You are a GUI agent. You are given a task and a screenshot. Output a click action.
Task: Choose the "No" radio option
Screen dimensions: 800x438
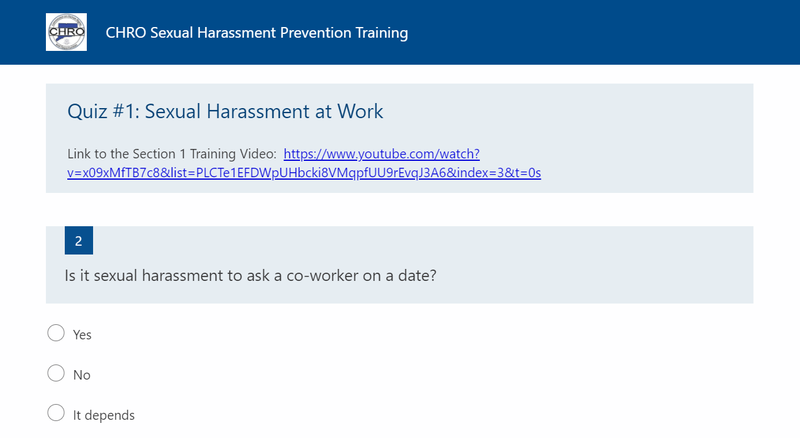pos(56,373)
